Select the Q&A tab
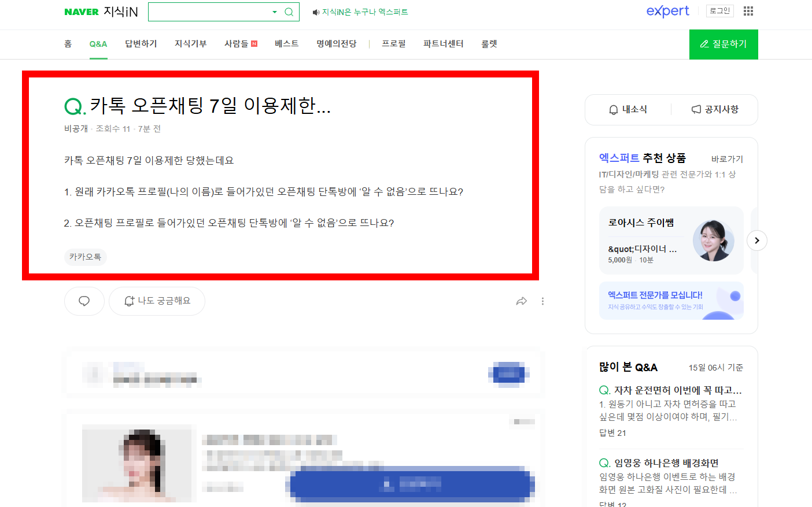 click(x=98, y=44)
